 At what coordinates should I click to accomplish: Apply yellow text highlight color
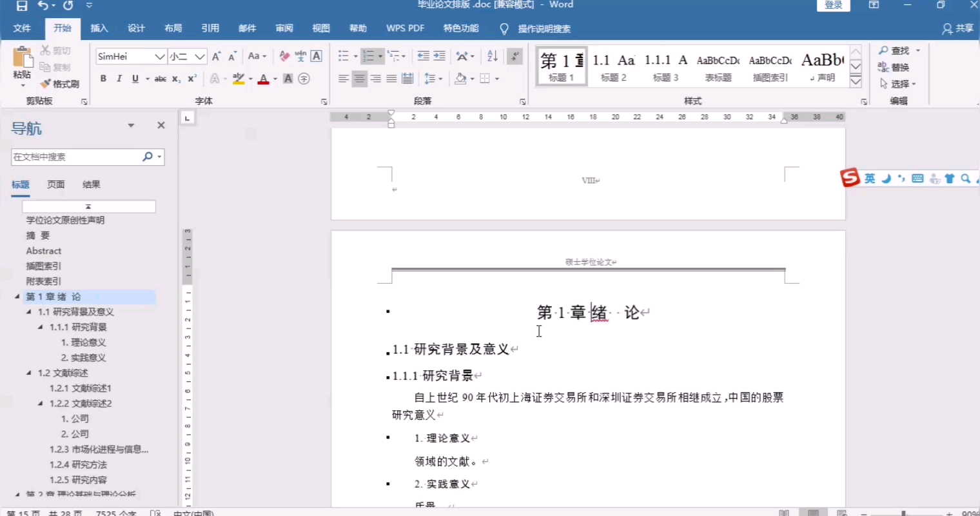click(x=239, y=79)
